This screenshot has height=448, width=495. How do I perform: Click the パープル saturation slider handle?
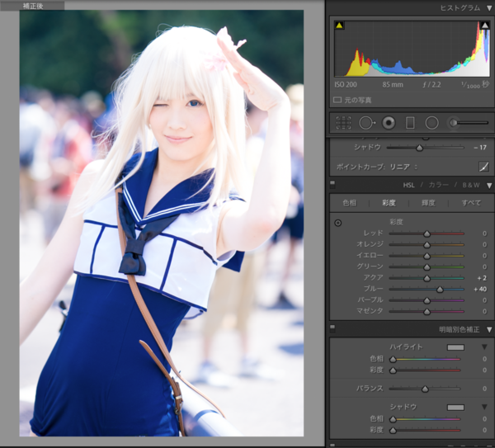click(x=427, y=300)
